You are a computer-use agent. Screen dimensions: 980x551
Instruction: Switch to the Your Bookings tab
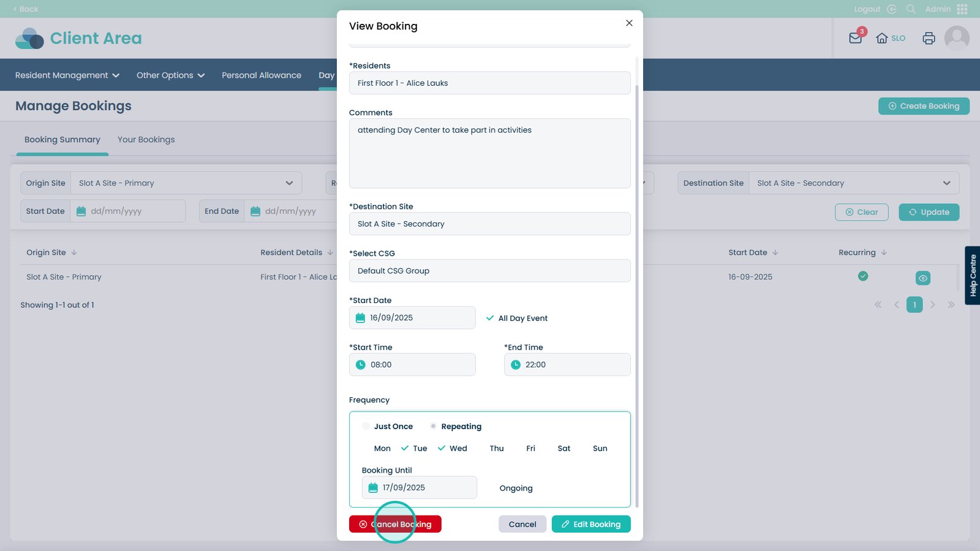[146, 140]
